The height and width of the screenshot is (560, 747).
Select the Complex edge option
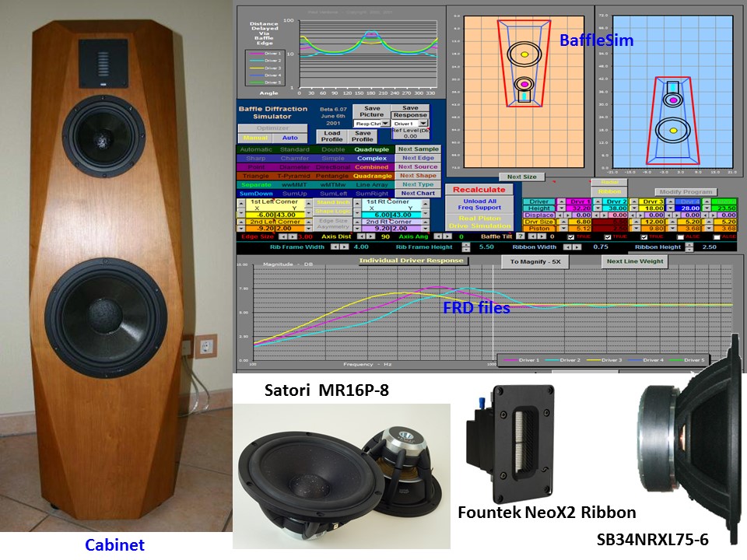[372, 158]
